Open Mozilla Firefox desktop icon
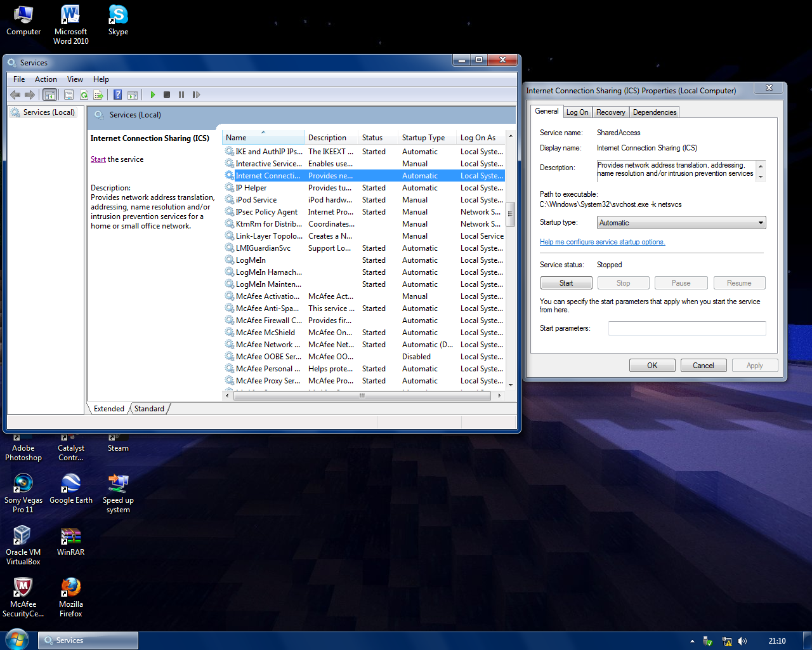Viewport: 812px width, 650px height. [70, 596]
